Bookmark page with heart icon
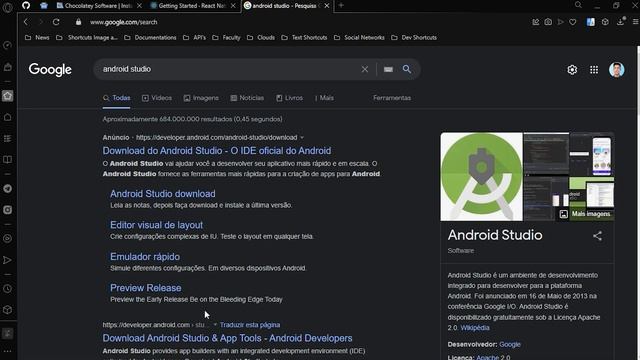Image resolution: width=640 pixels, height=360 pixels. click(x=573, y=22)
